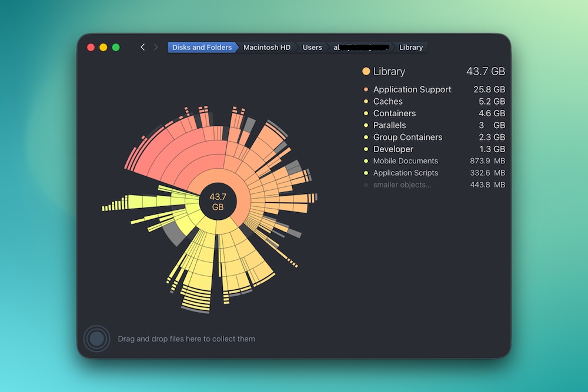This screenshot has width=588, height=392.
Task: Click the dot next to Developer
Action: coord(366,149)
